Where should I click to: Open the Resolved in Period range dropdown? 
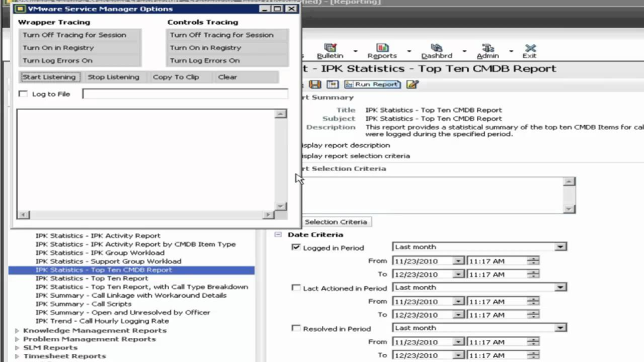tap(560, 328)
